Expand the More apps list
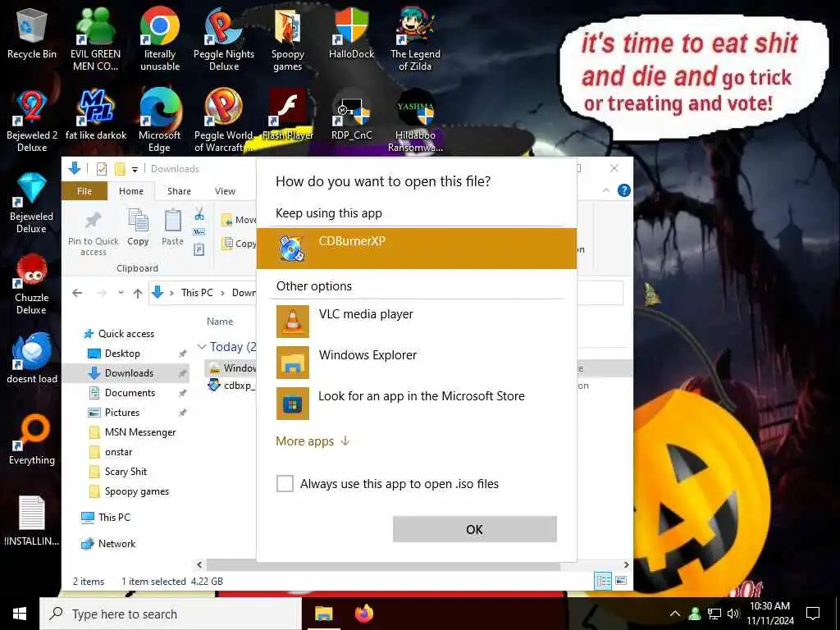The height and width of the screenshot is (630, 840). point(313,441)
